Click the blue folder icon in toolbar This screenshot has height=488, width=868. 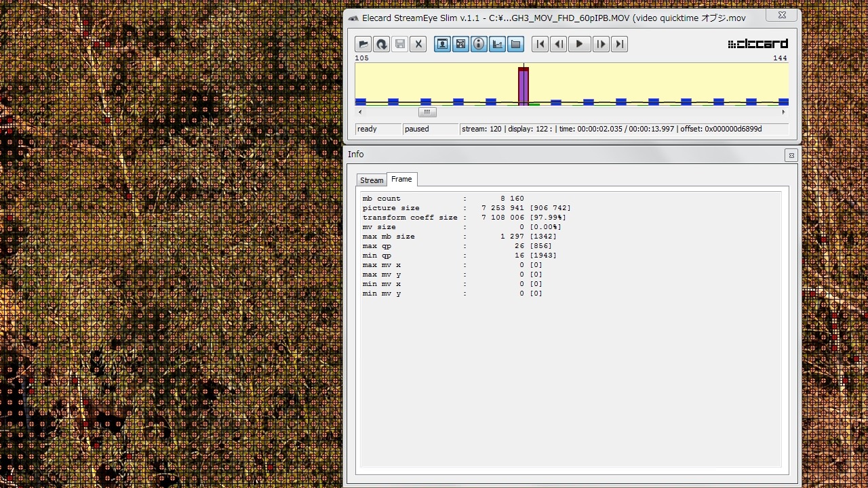(515, 44)
